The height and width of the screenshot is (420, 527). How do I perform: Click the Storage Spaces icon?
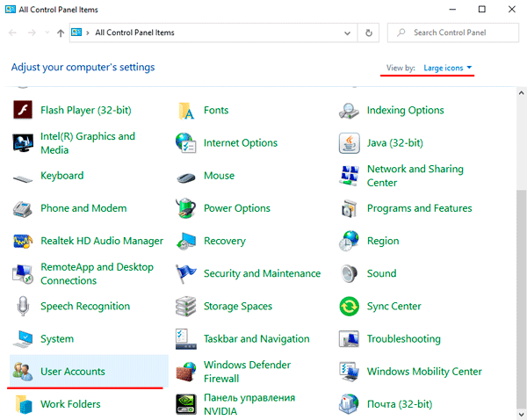tap(186, 307)
